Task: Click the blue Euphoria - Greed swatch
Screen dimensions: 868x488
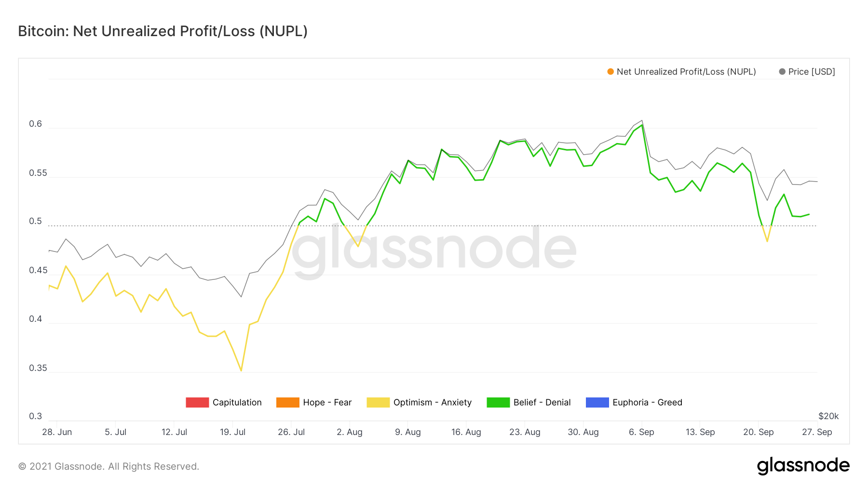Action: pos(597,402)
